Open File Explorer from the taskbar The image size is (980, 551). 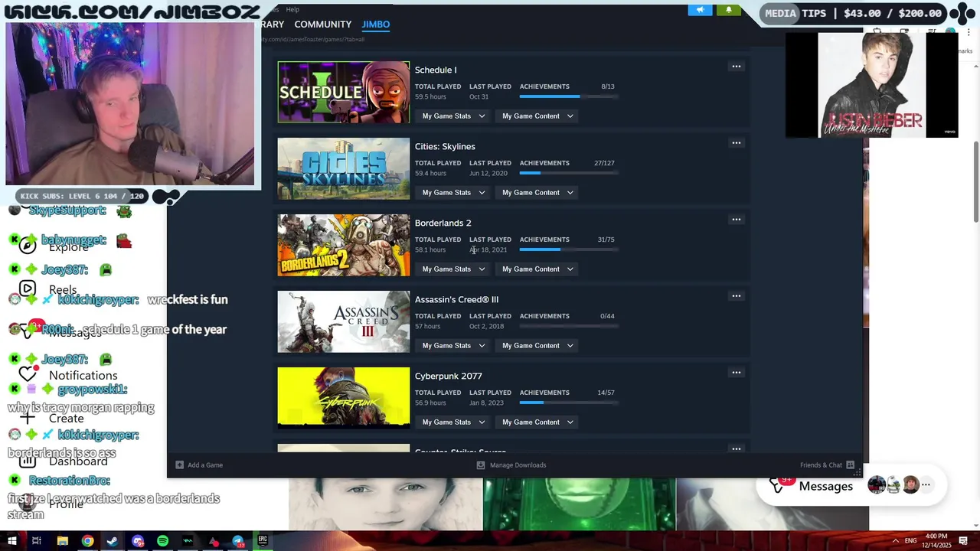[63, 541]
